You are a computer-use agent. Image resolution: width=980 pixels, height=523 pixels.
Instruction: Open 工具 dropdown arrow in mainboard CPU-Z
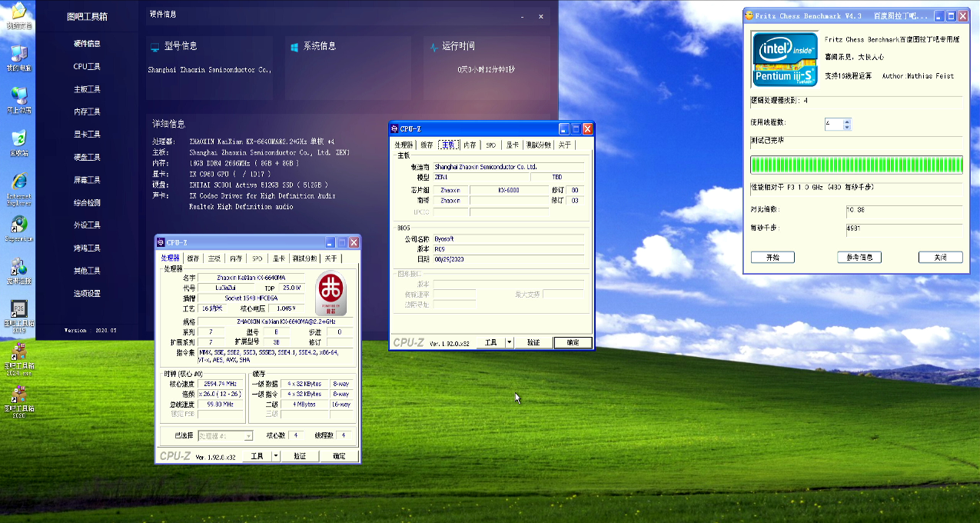(510, 342)
